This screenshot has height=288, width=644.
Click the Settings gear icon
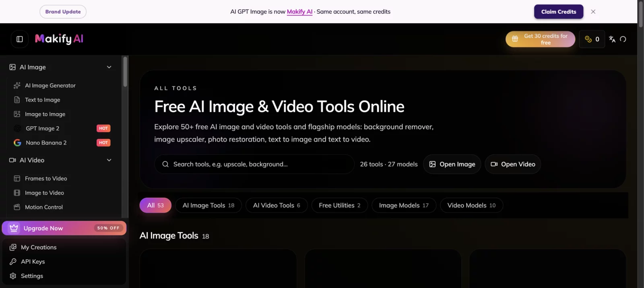(x=13, y=276)
